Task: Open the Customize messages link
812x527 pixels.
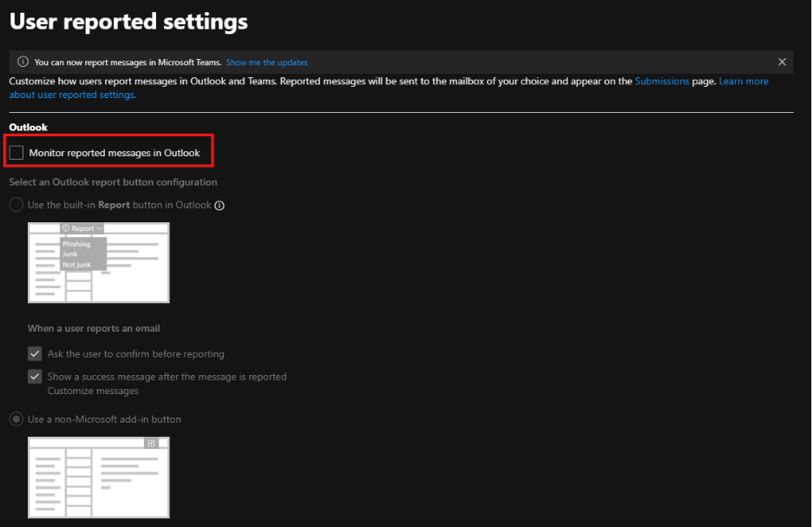Action: click(x=93, y=391)
